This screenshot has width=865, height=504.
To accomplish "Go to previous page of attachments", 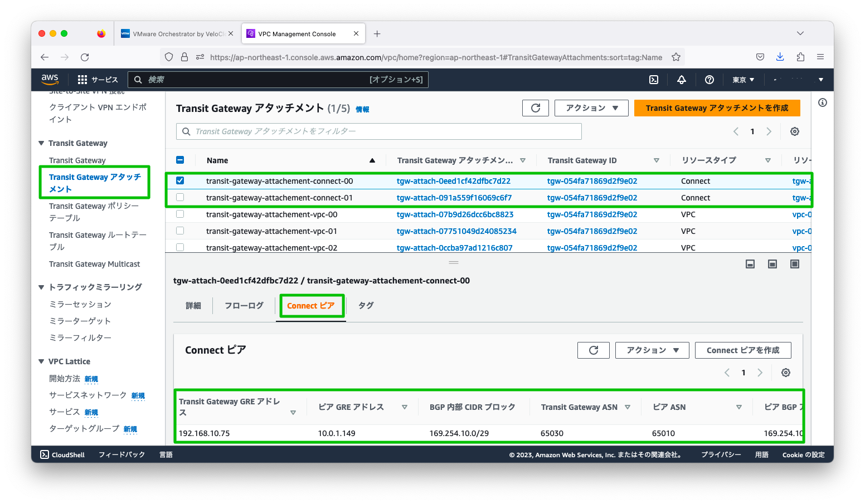I will pos(736,131).
